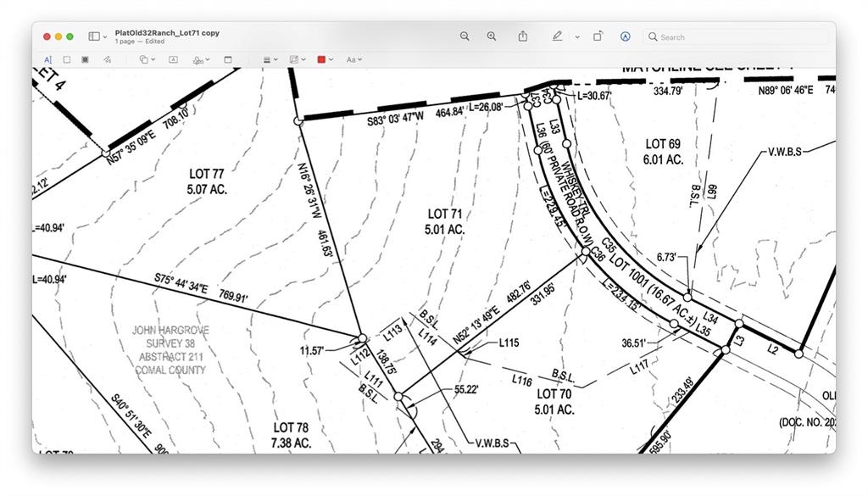Image resolution: width=868 pixels, height=496 pixels.
Task: Rotate the page with Rotate button
Action: (x=598, y=36)
